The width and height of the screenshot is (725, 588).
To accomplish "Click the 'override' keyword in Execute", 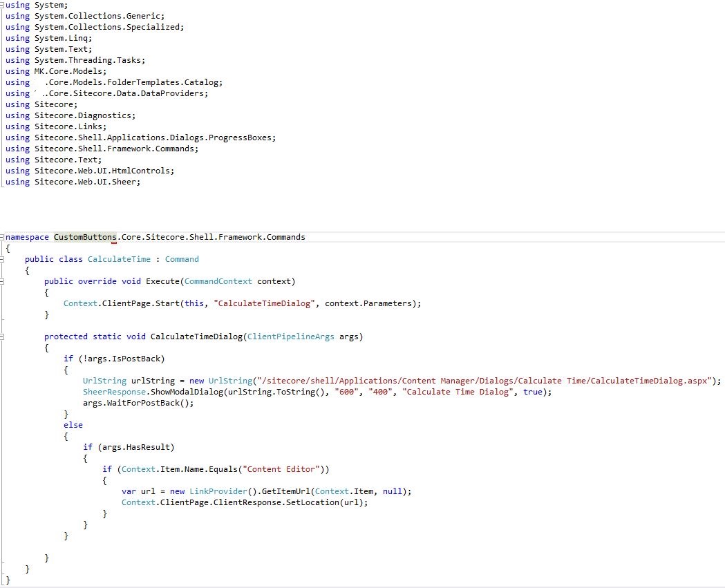I will click(97, 281).
